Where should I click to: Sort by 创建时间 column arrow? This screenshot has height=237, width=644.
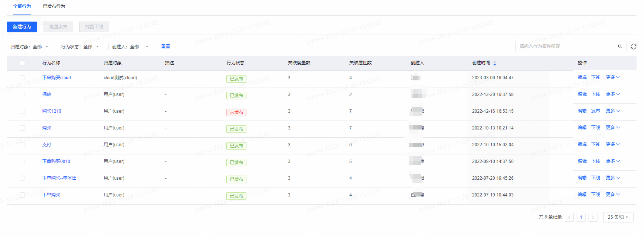[x=495, y=64]
